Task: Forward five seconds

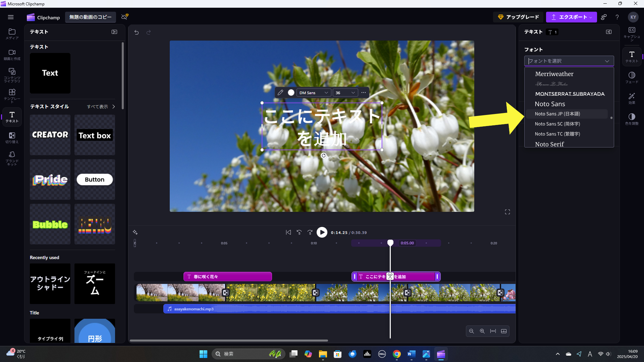Action: 310,232
